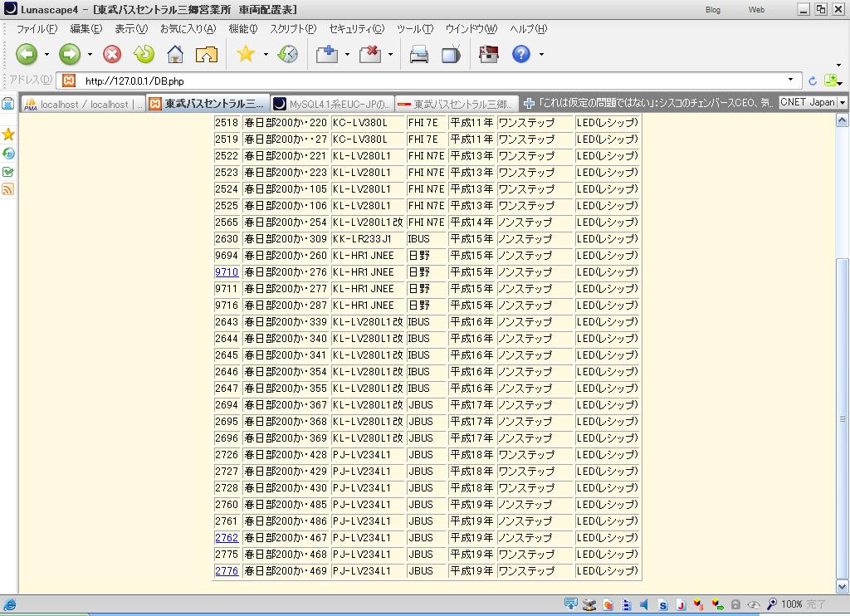Viewport: 850px width, 616px height.
Task: Open History with the clock-globe icon
Action: click(x=287, y=54)
